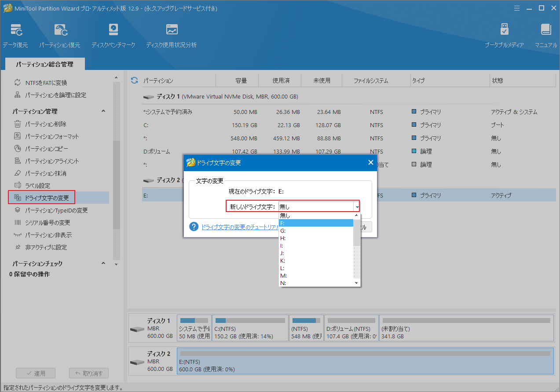The image size is (560, 392).
Task: Choose パーティションアライメント in sidebar
Action: (47, 161)
